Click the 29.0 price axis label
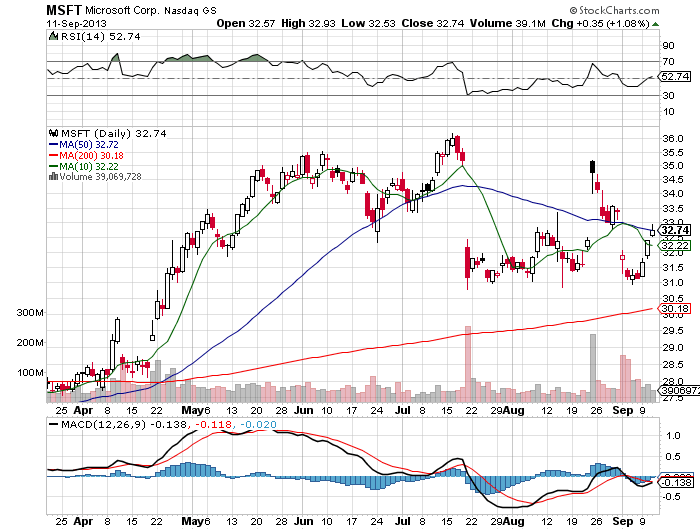Screen dimensions: 700x530 (x=673, y=347)
